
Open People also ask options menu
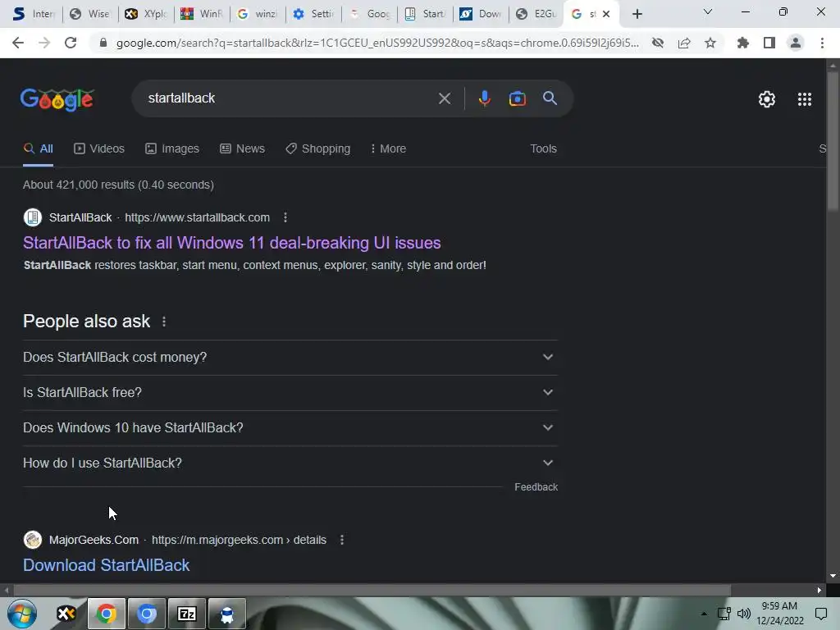click(x=164, y=322)
